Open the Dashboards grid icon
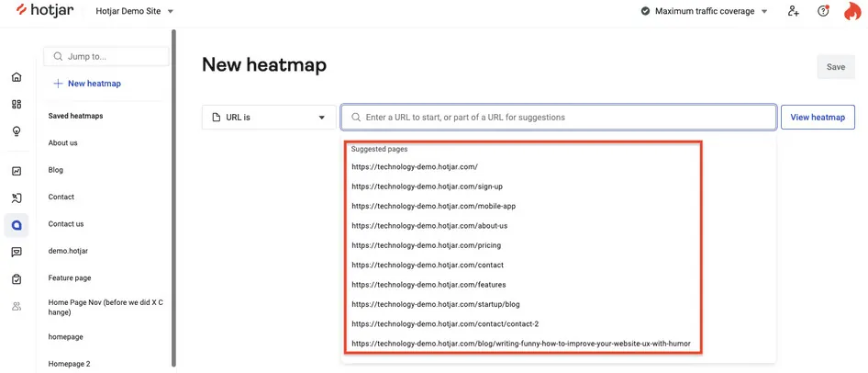Image resolution: width=868 pixels, height=373 pixels. tap(17, 104)
